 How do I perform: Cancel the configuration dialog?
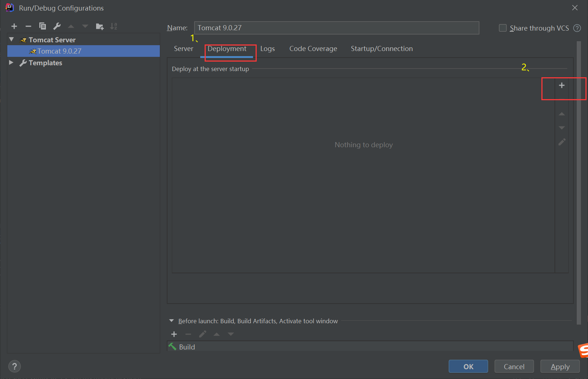514,366
